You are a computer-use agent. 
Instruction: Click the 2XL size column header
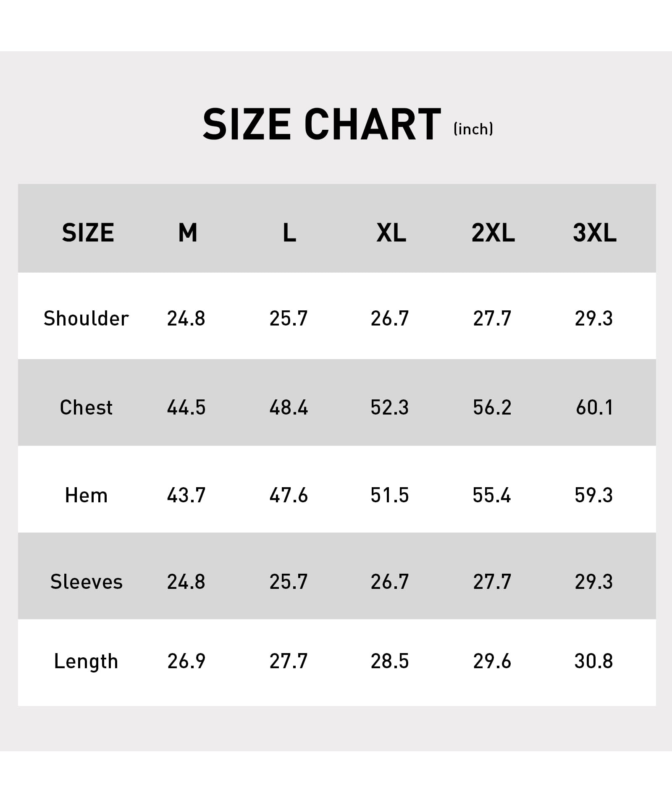click(x=493, y=233)
